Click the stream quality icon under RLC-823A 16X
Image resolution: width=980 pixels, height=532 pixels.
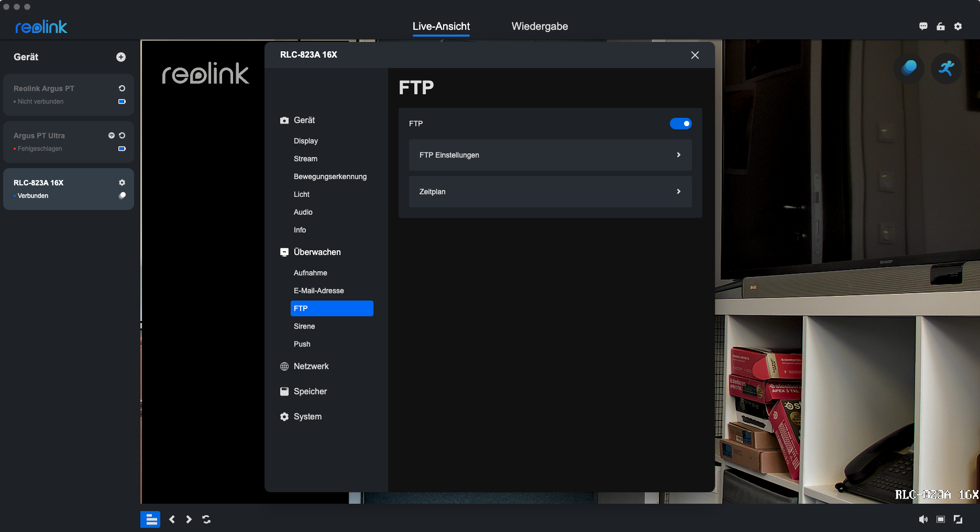tap(122, 195)
